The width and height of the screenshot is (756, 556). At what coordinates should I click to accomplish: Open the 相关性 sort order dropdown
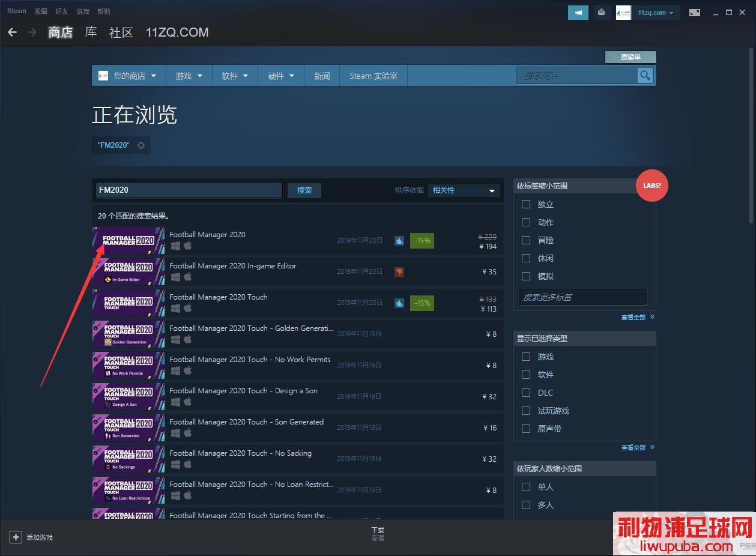click(x=464, y=190)
